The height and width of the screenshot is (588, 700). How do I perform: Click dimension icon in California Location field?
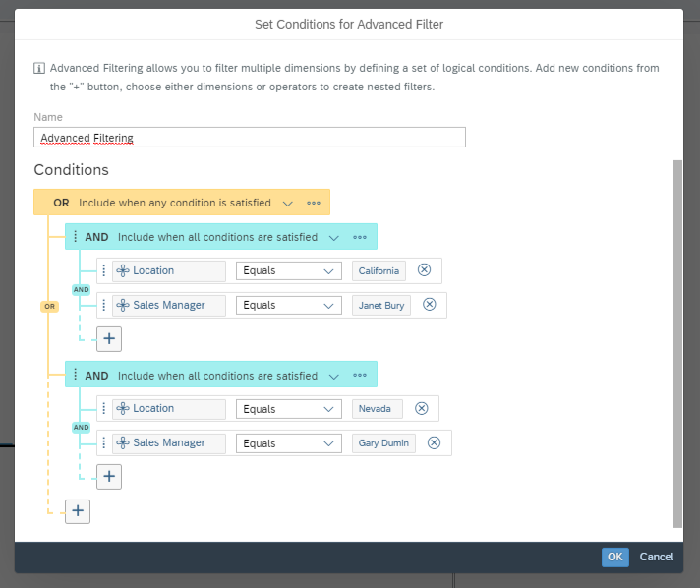[x=123, y=270]
